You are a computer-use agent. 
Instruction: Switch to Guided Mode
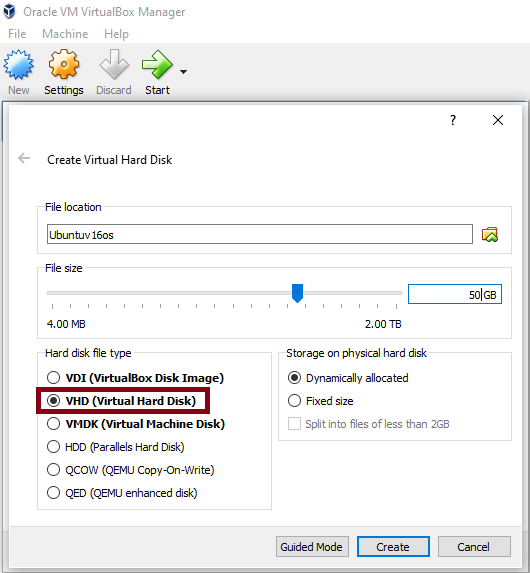(x=312, y=547)
